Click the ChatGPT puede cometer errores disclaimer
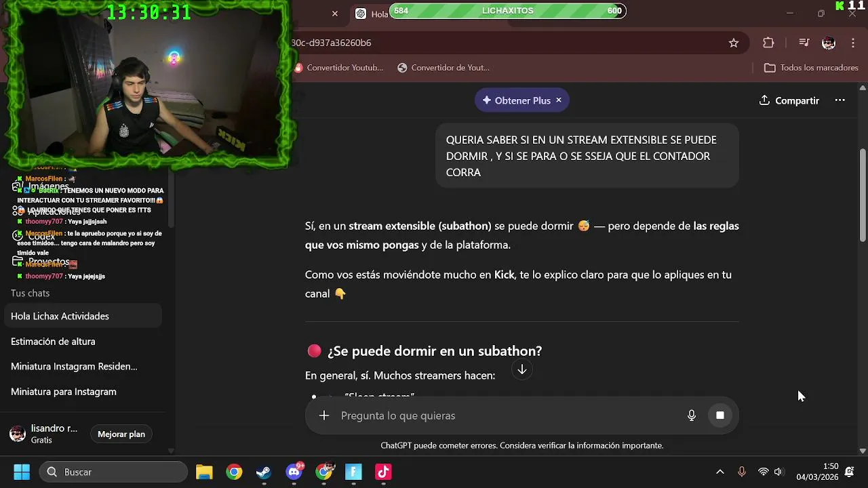Screen dimensions: 868x488 click(522, 445)
